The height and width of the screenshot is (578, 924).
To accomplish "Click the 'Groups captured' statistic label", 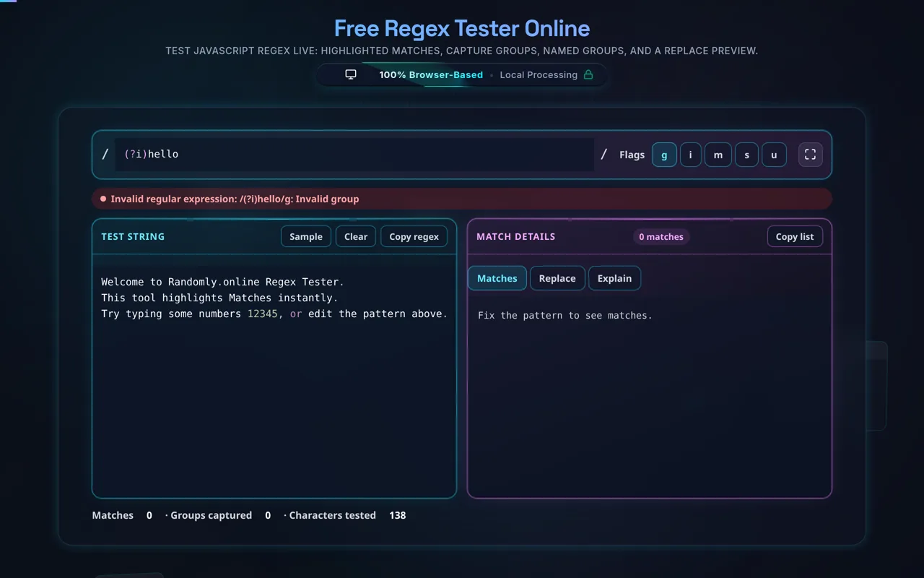I will pyautogui.click(x=212, y=515).
